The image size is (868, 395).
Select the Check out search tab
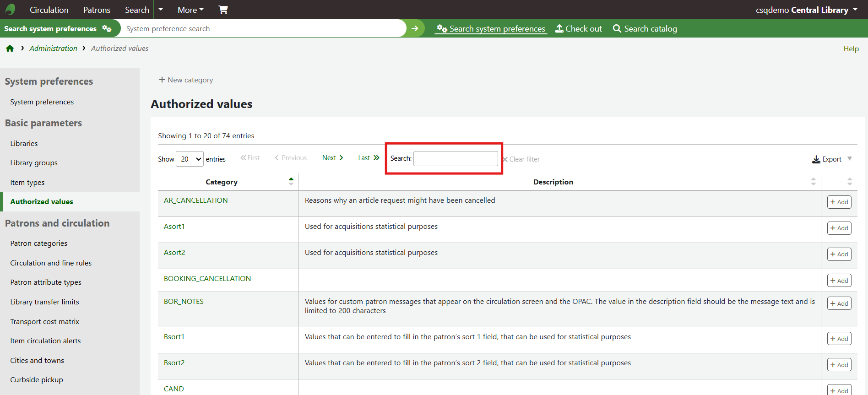(x=579, y=28)
